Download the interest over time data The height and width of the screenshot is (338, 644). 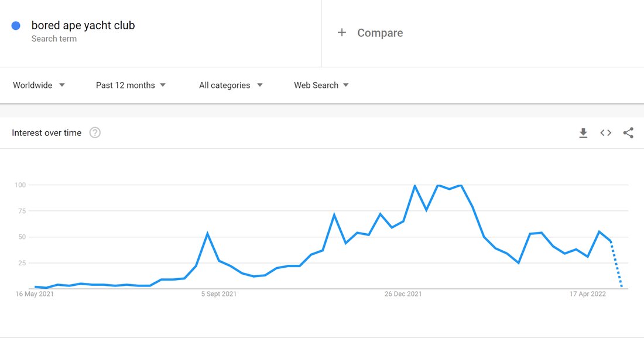click(583, 133)
